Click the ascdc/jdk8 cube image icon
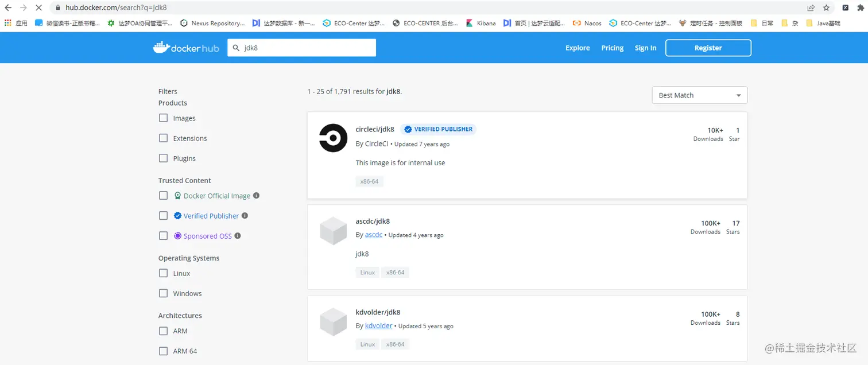 coord(333,231)
